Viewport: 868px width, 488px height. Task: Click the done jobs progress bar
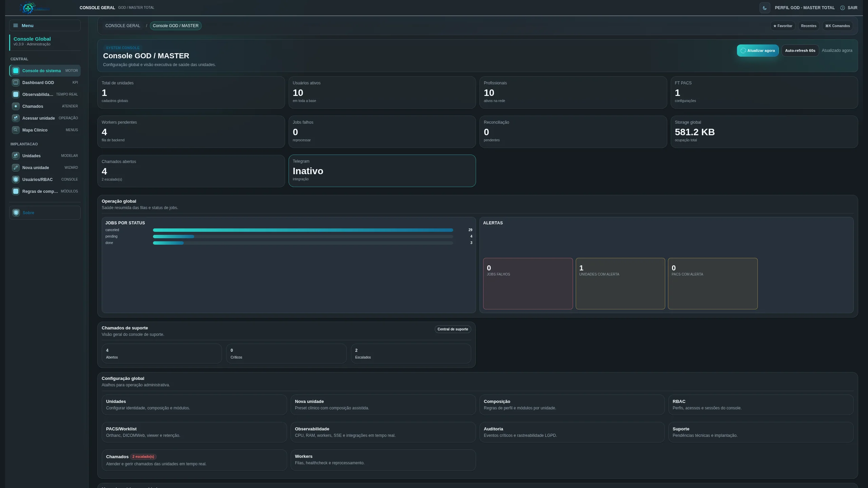(303, 243)
